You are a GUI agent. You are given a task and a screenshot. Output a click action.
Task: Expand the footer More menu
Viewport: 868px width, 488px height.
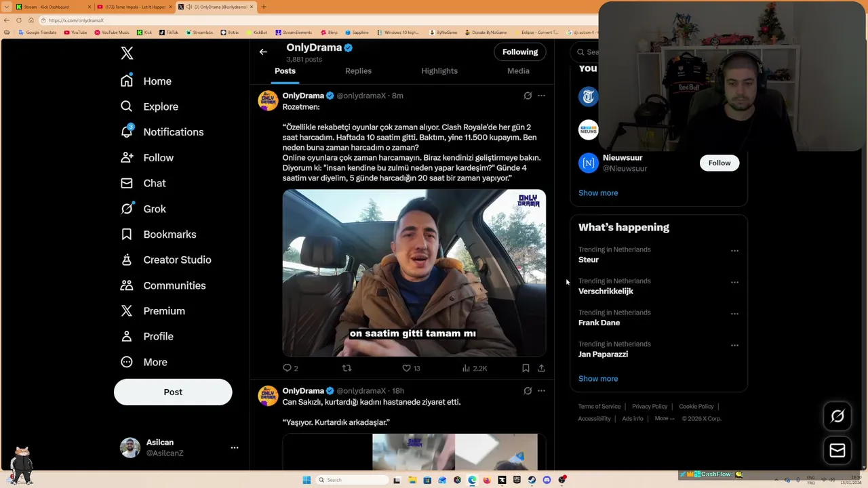tap(665, 419)
